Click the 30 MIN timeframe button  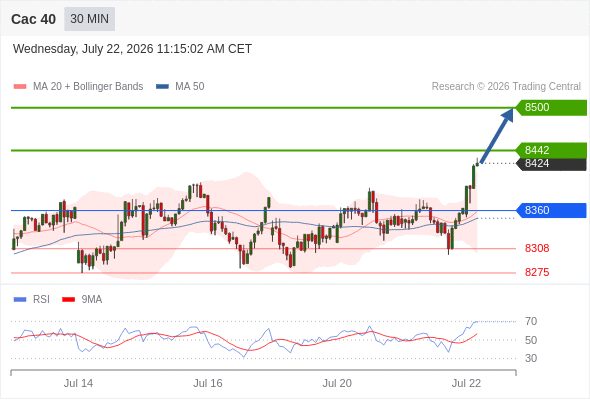click(x=90, y=19)
